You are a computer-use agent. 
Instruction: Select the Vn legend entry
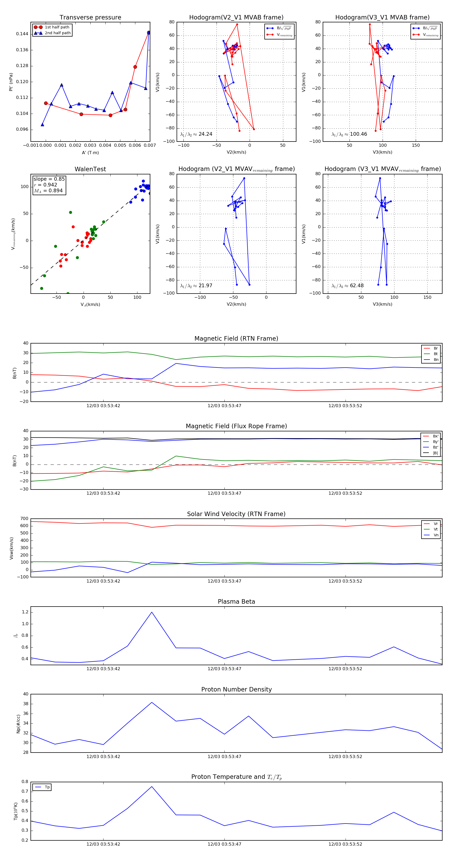click(431, 535)
